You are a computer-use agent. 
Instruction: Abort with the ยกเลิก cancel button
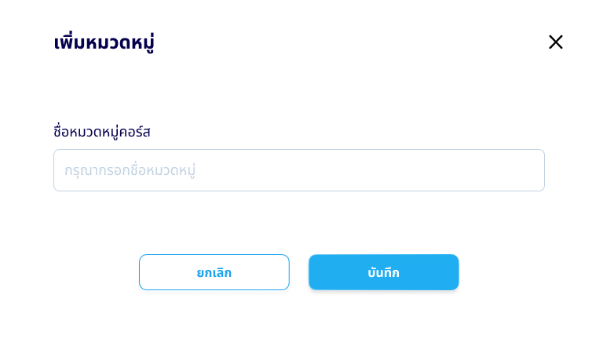coord(214,272)
